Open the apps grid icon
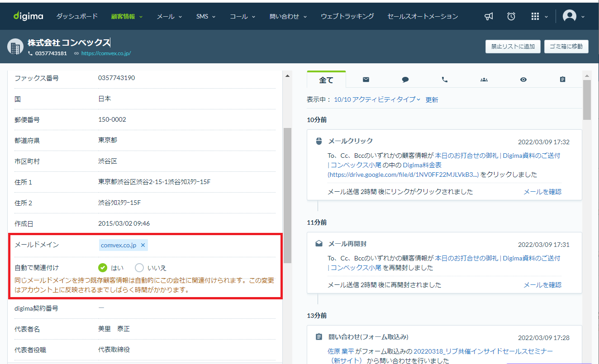 (x=535, y=16)
